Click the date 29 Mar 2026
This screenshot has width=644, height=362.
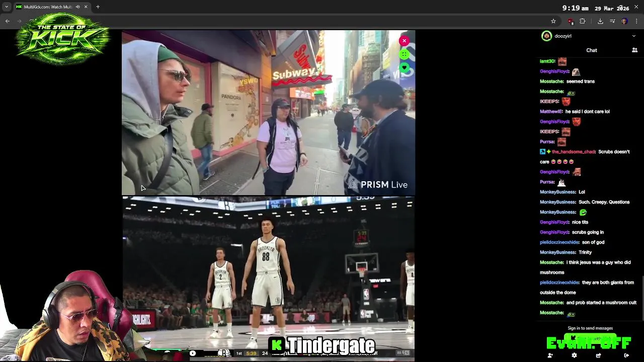[x=612, y=8]
